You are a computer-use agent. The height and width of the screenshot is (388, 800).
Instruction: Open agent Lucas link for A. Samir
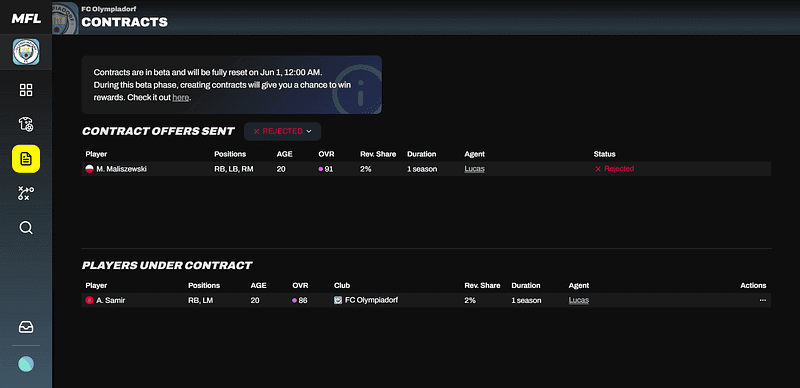579,300
